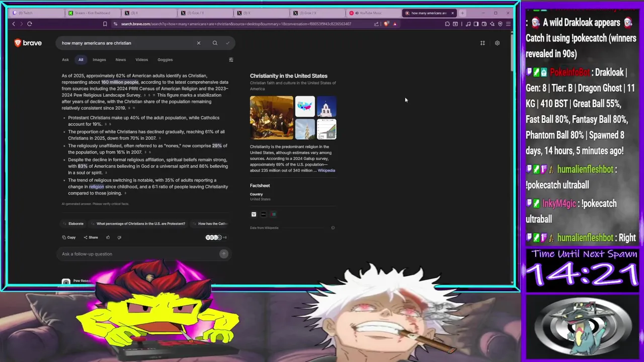Open the Brave hamburger main menu
The width and height of the screenshot is (644, 362).
pyautogui.click(x=508, y=24)
